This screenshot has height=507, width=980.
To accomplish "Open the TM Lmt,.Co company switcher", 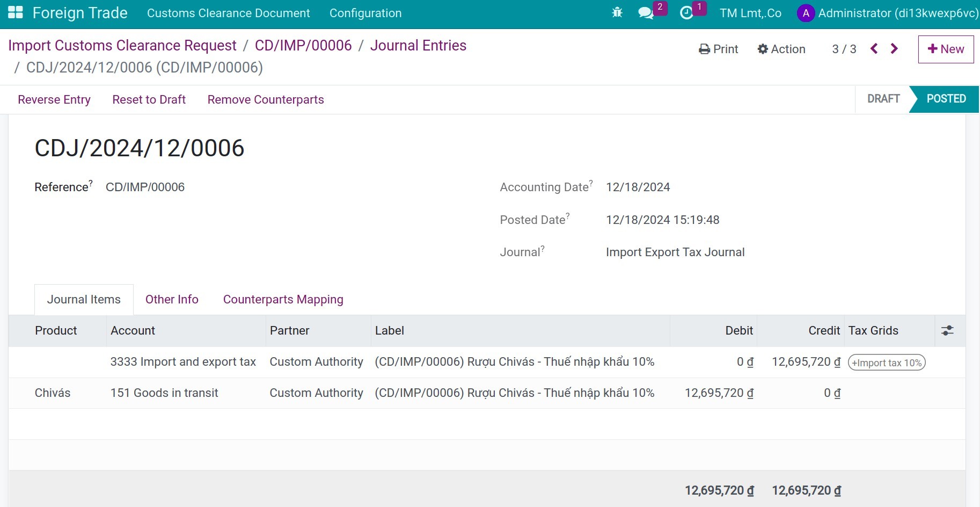I will [750, 13].
